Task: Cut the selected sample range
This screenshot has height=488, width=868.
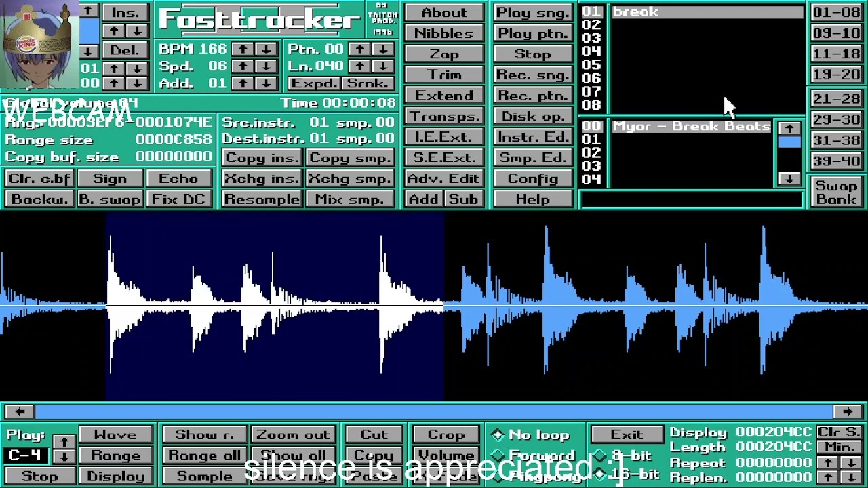Action: tap(374, 435)
